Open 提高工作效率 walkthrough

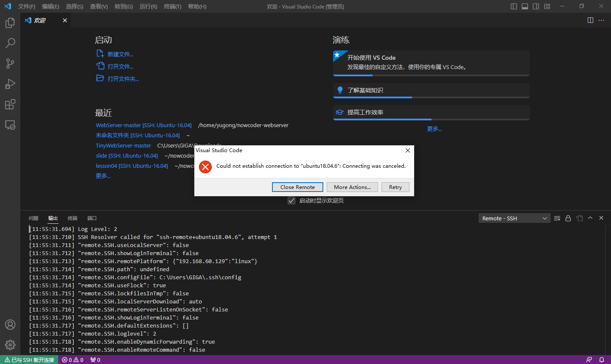coord(432,113)
